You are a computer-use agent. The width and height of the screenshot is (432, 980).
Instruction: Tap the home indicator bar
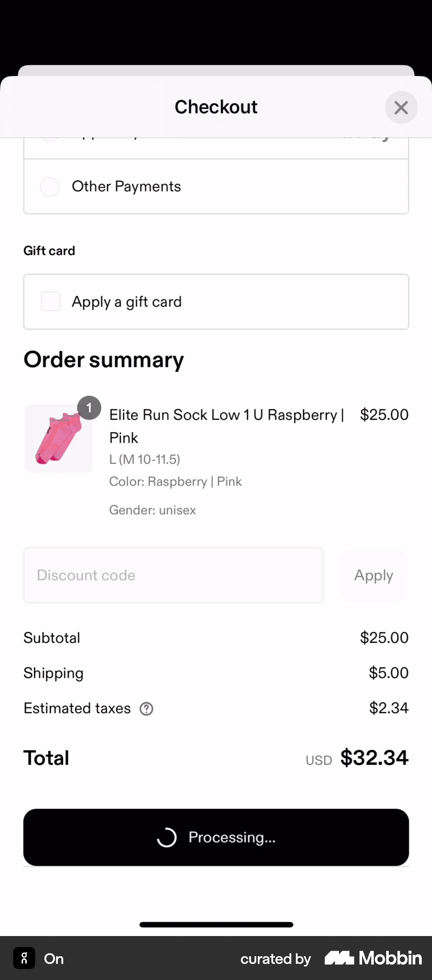pos(216,924)
